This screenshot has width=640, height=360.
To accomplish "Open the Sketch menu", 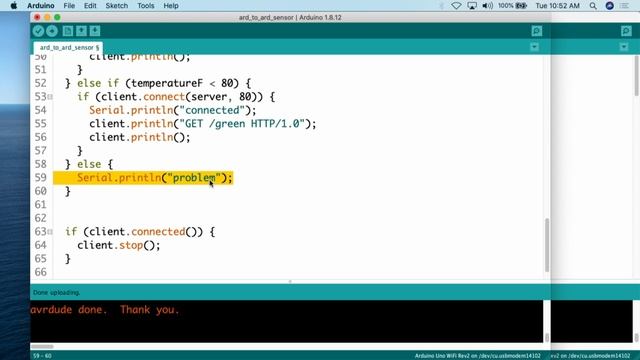I will 116,6.
